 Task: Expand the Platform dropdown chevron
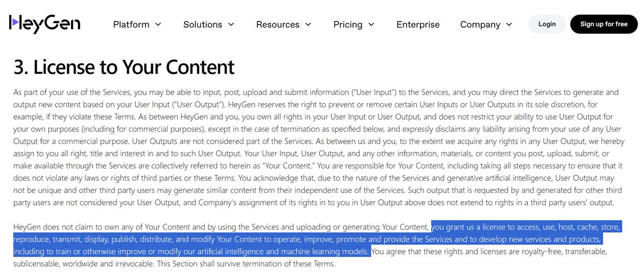click(x=158, y=25)
